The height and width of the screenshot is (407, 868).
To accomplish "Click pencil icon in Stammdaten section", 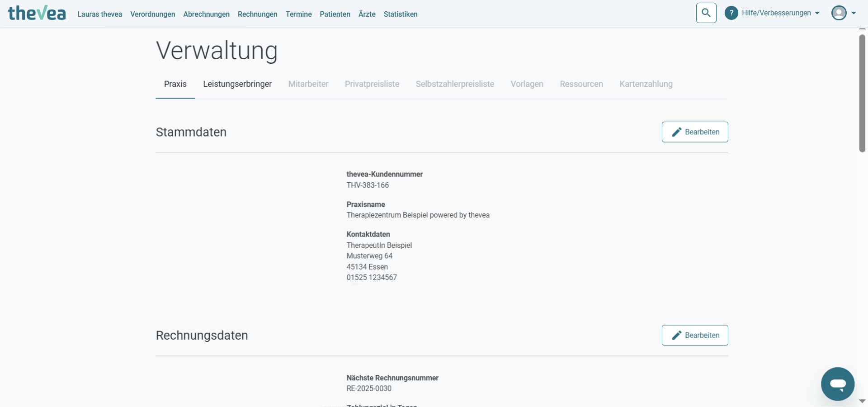I will point(676,132).
